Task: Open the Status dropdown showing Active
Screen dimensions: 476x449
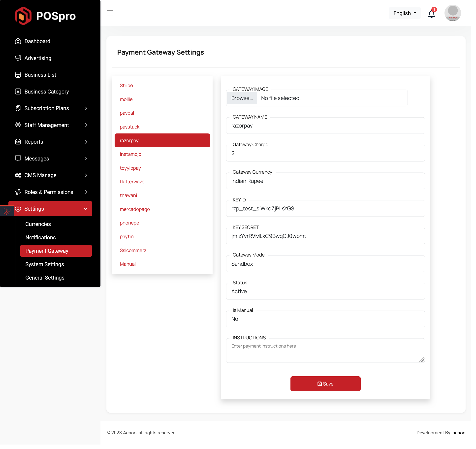Action: point(325,291)
